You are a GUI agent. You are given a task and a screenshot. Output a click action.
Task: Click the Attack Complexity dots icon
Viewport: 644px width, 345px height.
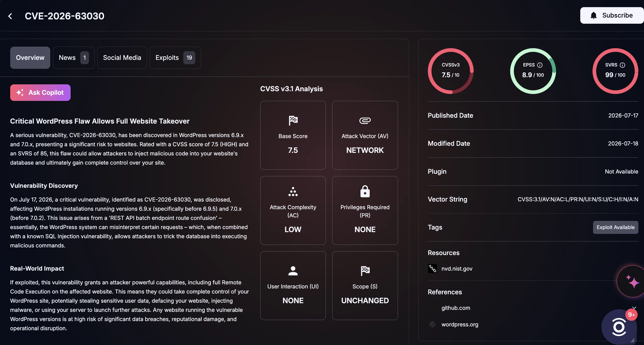(293, 192)
